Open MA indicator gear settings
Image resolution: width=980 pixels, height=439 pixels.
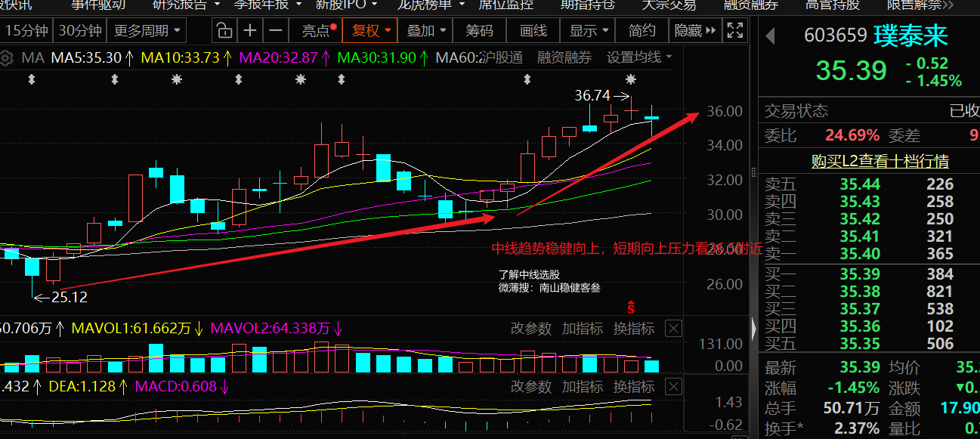tap(8, 57)
